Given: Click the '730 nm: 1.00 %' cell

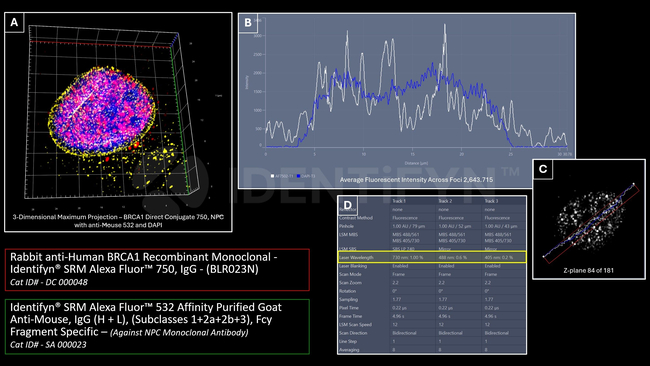Looking at the screenshot, I should click(408, 257).
